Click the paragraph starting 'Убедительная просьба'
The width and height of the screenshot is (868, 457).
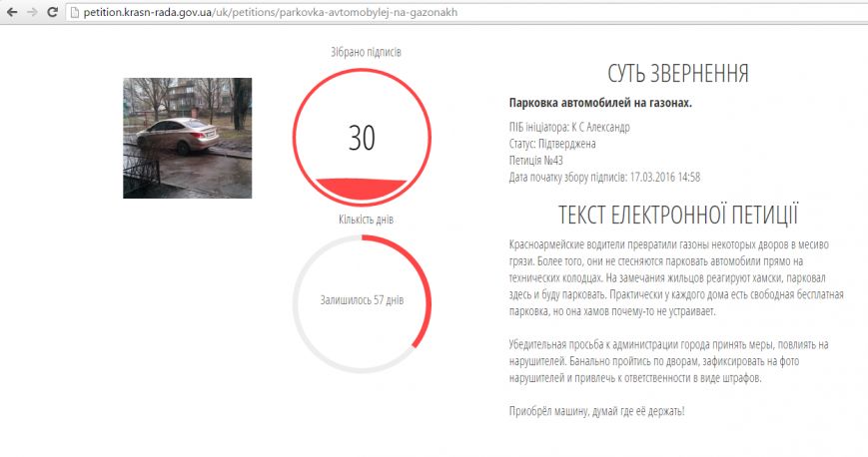[668, 361]
